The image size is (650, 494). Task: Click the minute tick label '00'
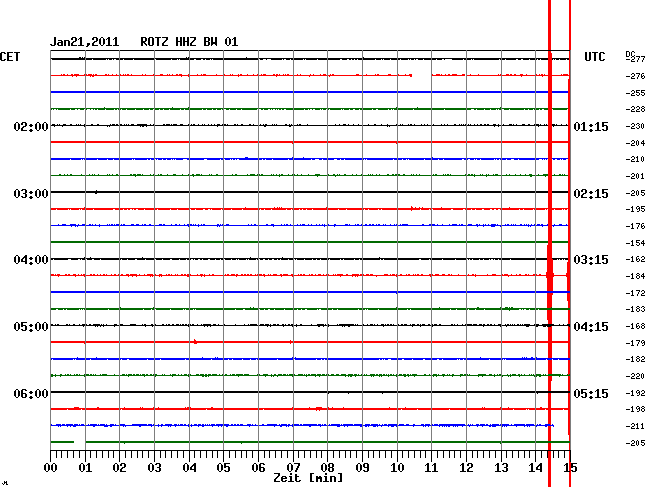pyautogui.click(x=51, y=468)
